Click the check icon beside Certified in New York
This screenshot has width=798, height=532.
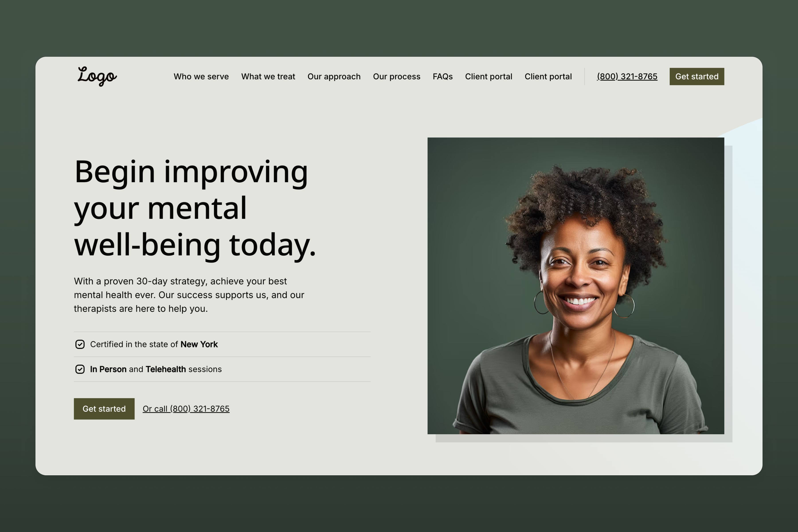[x=80, y=344]
